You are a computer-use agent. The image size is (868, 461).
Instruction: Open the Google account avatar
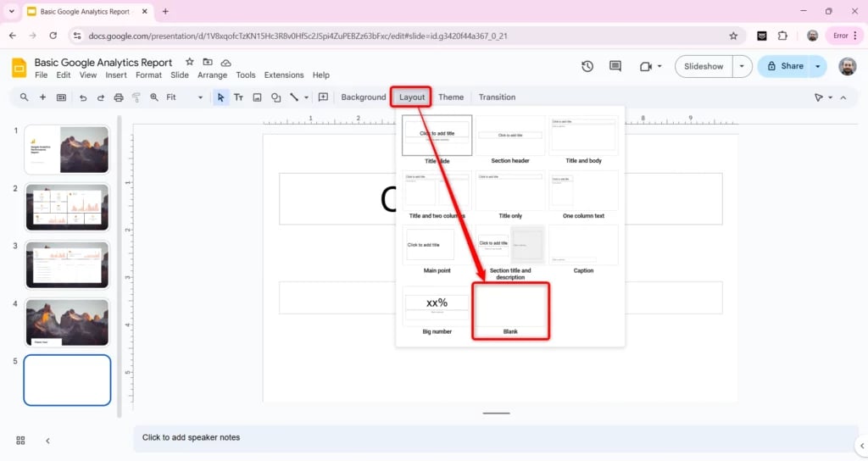click(x=847, y=66)
